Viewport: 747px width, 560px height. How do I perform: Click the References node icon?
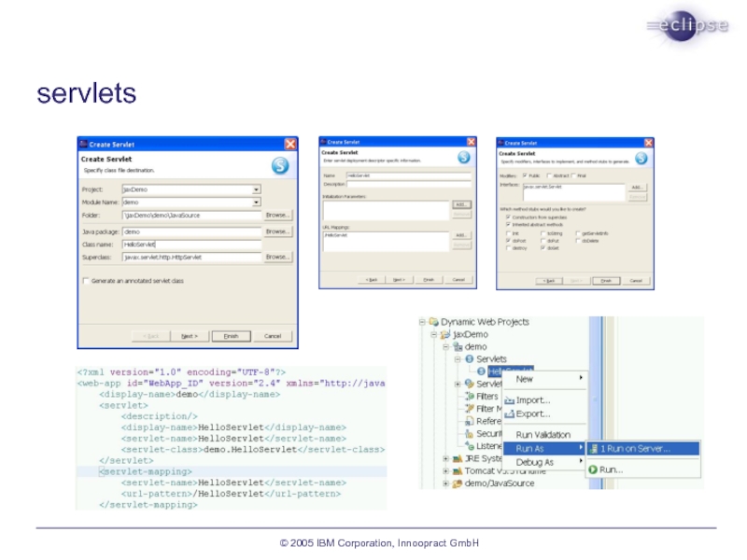pos(470,421)
